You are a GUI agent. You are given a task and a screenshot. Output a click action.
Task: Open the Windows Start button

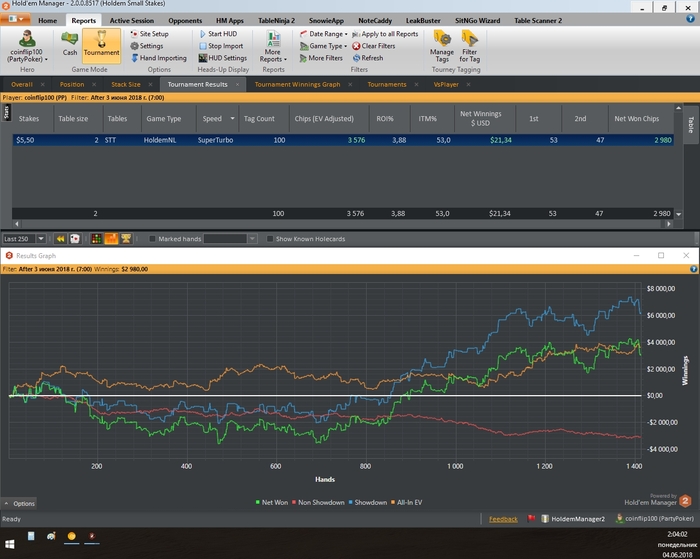point(9,544)
